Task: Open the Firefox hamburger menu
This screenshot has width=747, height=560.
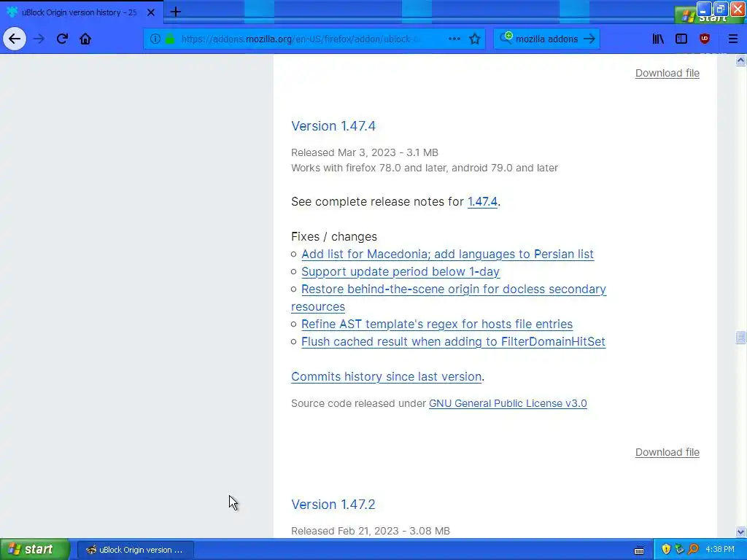Action: pyautogui.click(x=732, y=39)
